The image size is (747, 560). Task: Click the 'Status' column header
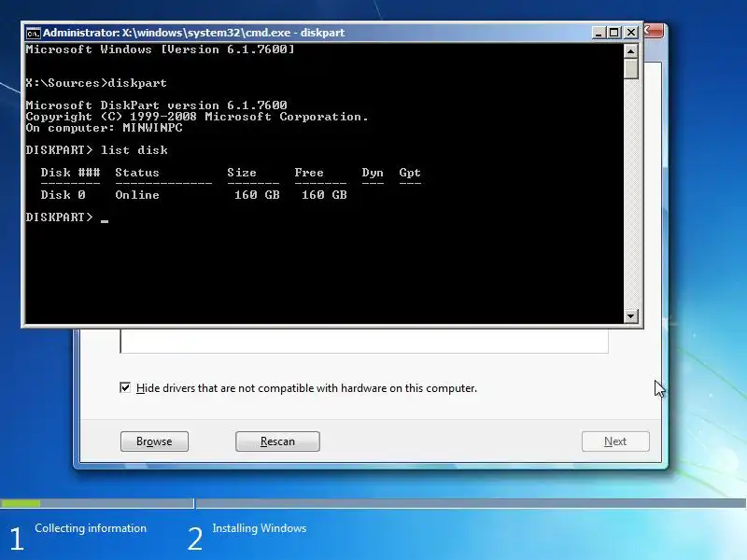point(137,173)
